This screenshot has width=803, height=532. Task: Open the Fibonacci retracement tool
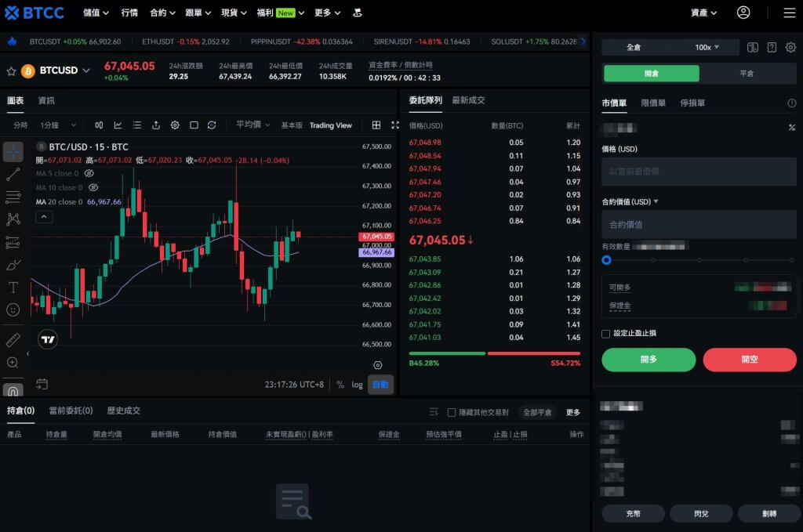(13, 197)
